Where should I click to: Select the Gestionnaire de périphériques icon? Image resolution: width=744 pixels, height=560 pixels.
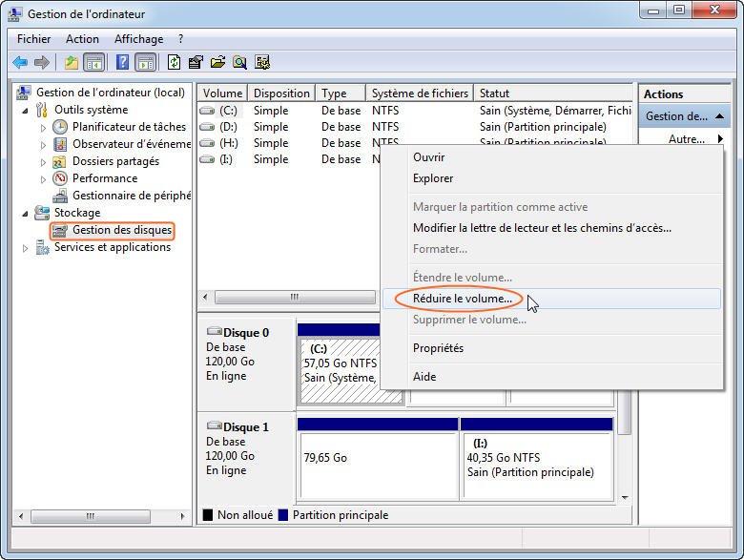pos(60,195)
